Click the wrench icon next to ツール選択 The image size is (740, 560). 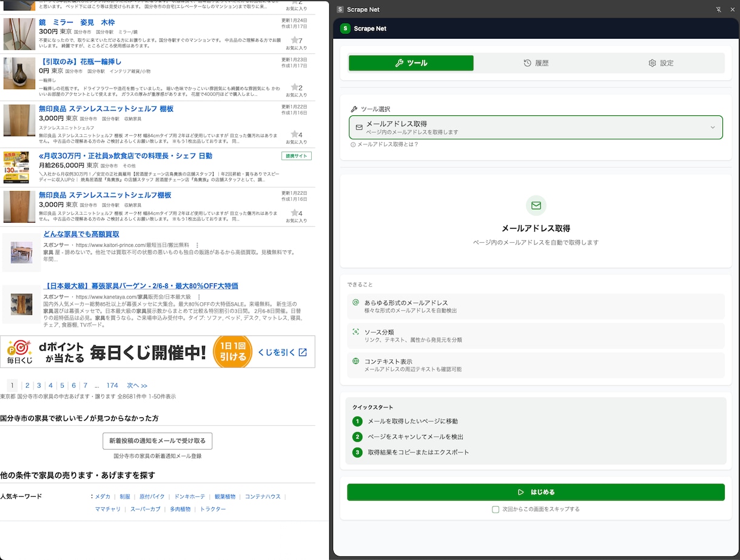(354, 109)
